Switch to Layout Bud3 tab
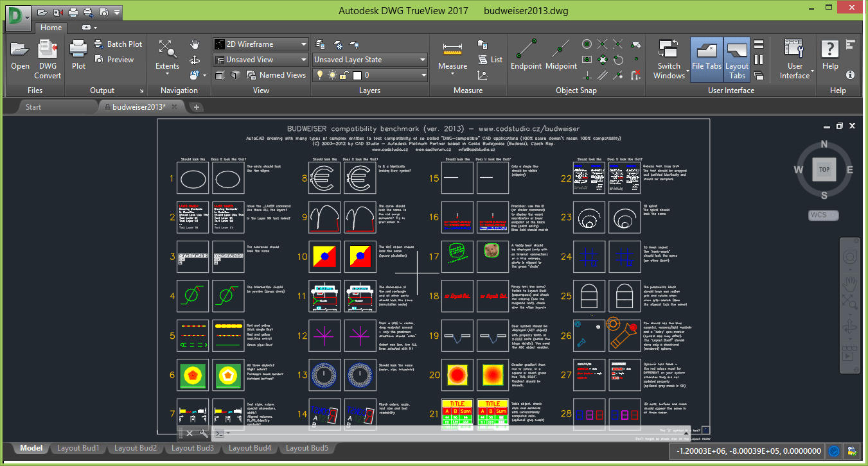 192,448
